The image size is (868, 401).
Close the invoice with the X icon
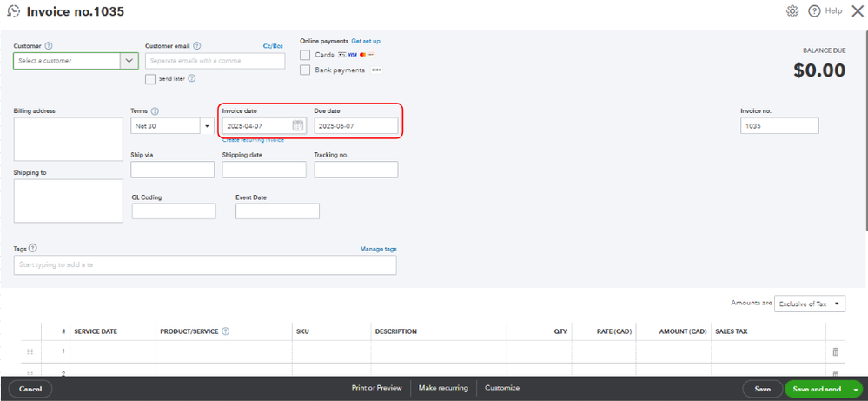click(857, 11)
